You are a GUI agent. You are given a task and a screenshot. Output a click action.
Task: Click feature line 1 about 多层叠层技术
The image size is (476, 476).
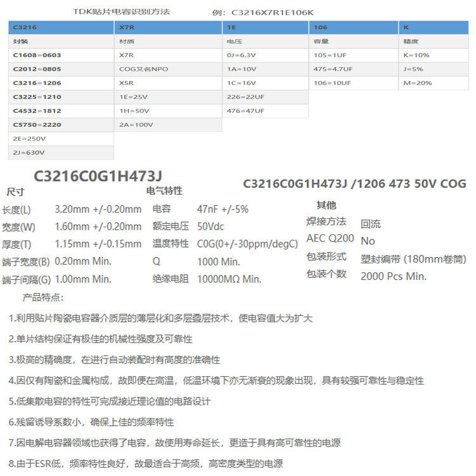[161, 318]
